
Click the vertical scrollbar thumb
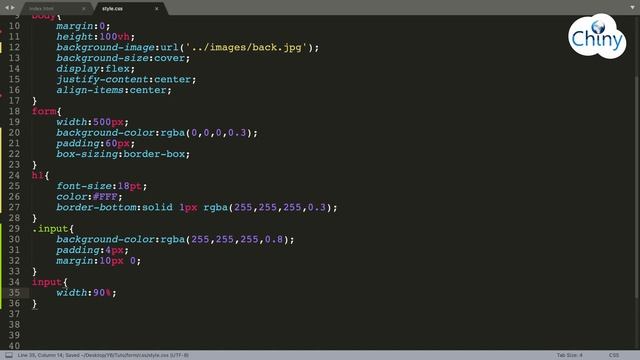click(637, 186)
